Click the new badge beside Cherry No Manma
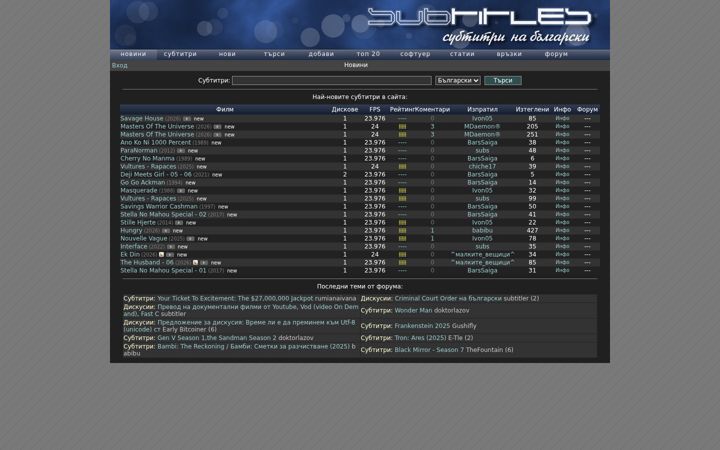Screen dimensions: 720x450 click(200, 159)
